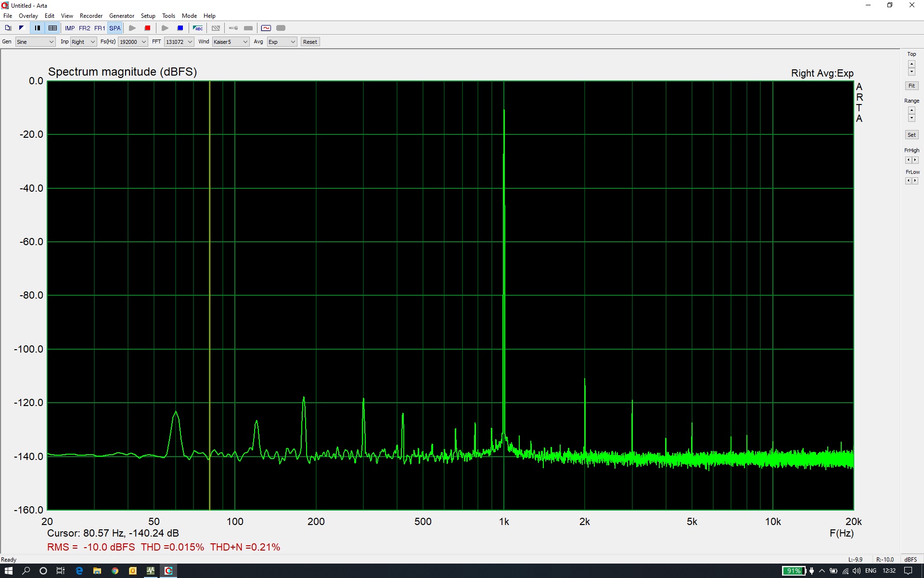Viewport: 924px width, 578px height.
Task: Click the Set button
Action: coord(911,135)
